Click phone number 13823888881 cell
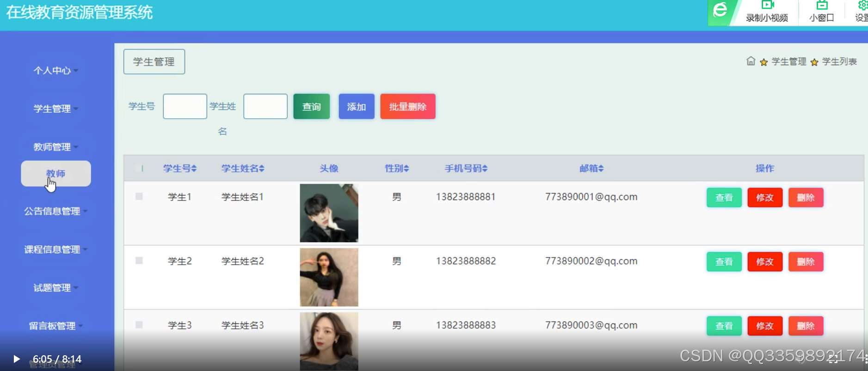This screenshot has width=868, height=371. [x=466, y=197]
